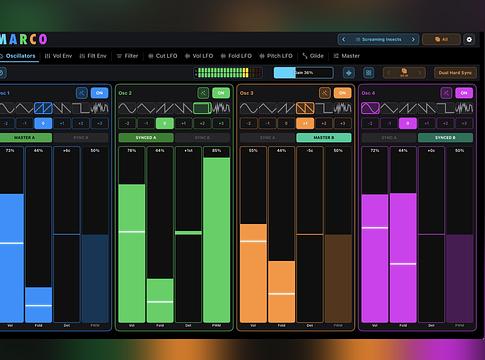This screenshot has width=485, height=360.
Task: Set Osc 3 octave to 0
Action: coord(286,124)
